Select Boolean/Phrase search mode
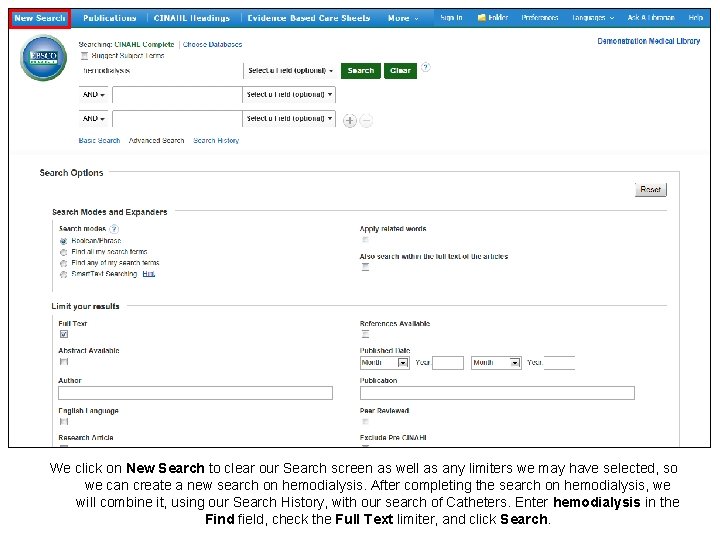This screenshot has height=540, width=720. point(64,241)
